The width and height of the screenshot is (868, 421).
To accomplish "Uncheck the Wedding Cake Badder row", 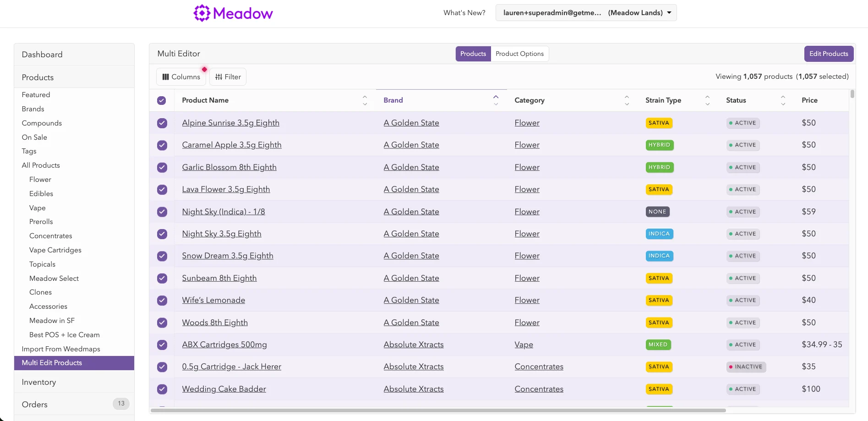I will [x=162, y=389].
